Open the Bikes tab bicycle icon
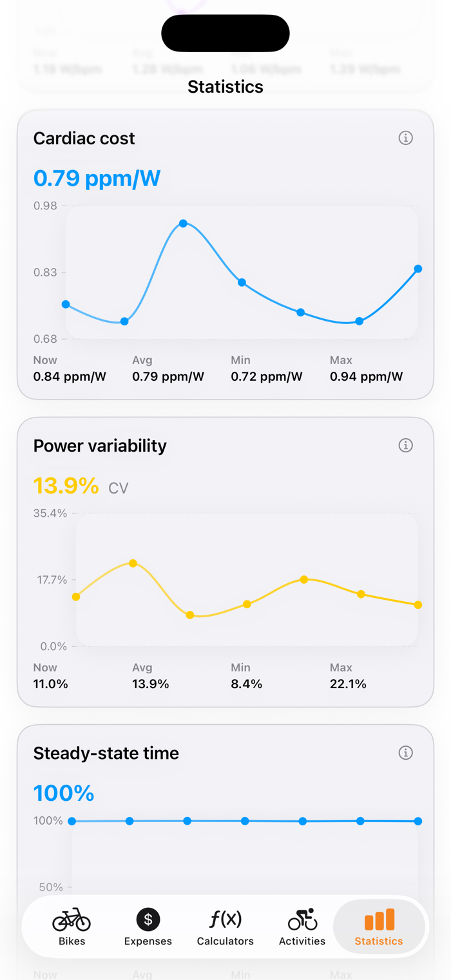The height and width of the screenshot is (980, 451). coord(72,919)
